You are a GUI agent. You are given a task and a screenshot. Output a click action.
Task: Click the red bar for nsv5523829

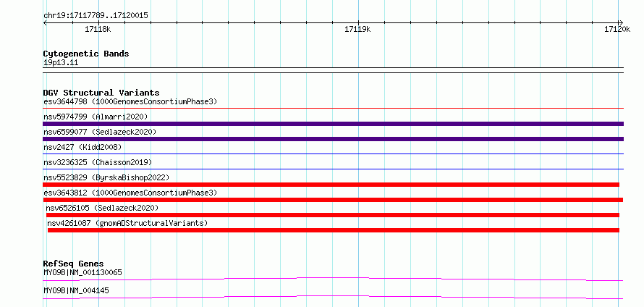(331, 185)
